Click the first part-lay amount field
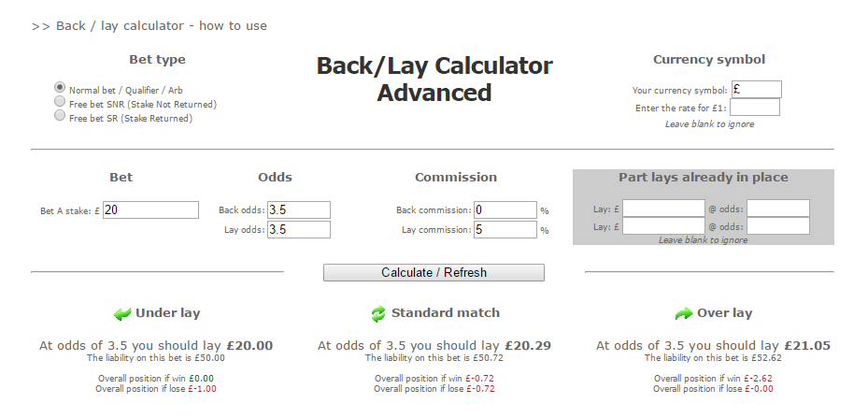Viewport: 868px width, 418px height. click(663, 209)
